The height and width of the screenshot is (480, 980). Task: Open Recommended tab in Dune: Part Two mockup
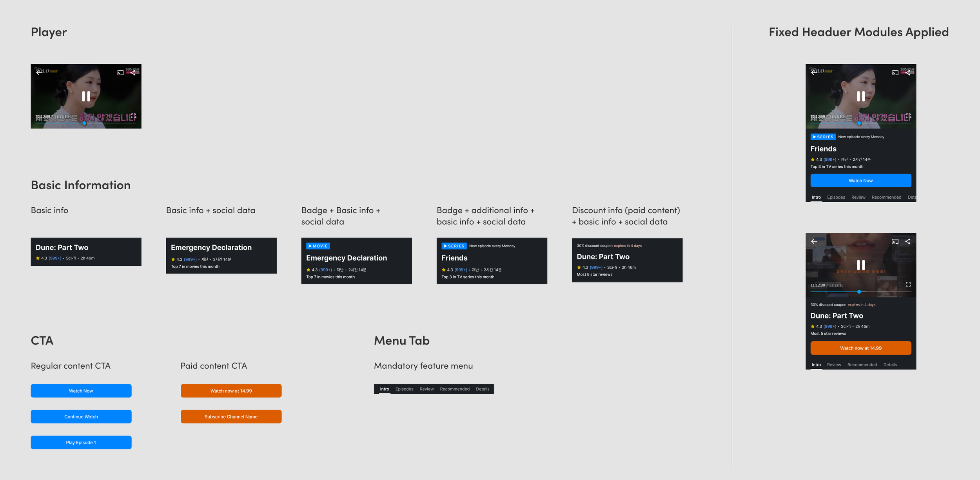[x=862, y=365]
